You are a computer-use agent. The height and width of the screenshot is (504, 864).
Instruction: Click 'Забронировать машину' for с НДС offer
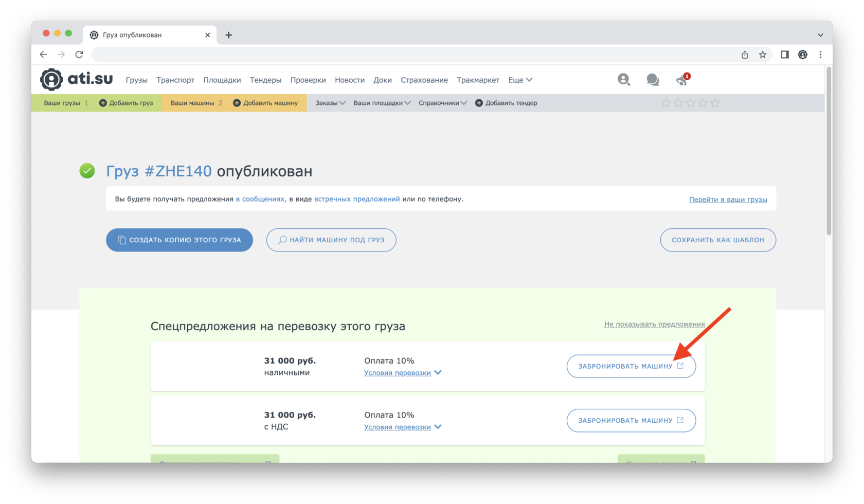pyautogui.click(x=631, y=420)
